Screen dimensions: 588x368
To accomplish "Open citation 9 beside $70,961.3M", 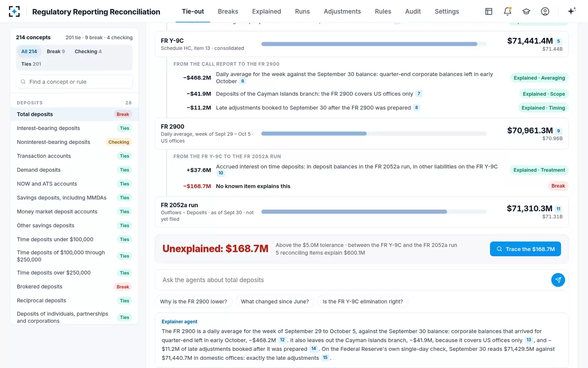I will pyautogui.click(x=559, y=131).
